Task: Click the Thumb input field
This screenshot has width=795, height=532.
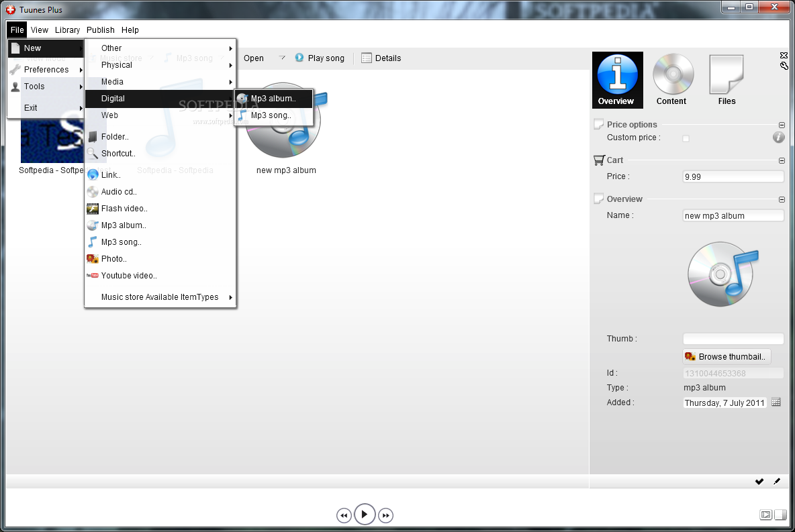Action: pyautogui.click(x=733, y=338)
